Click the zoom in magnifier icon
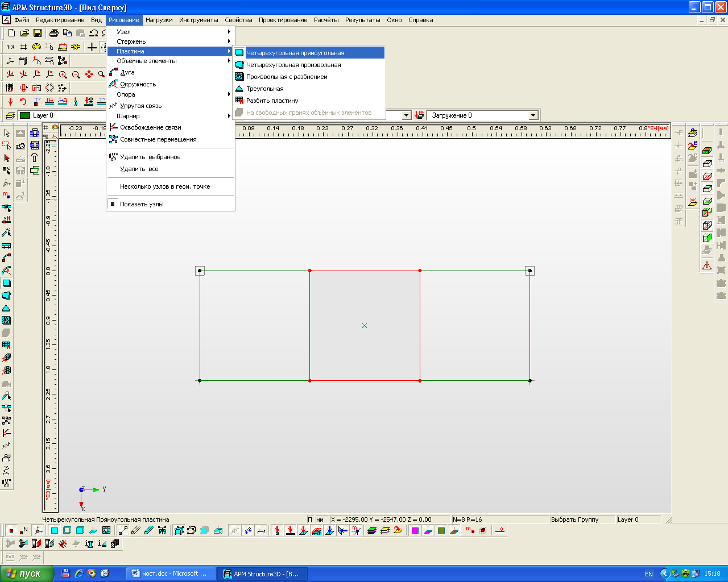Image resolution: width=728 pixels, height=582 pixels. (x=63, y=74)
